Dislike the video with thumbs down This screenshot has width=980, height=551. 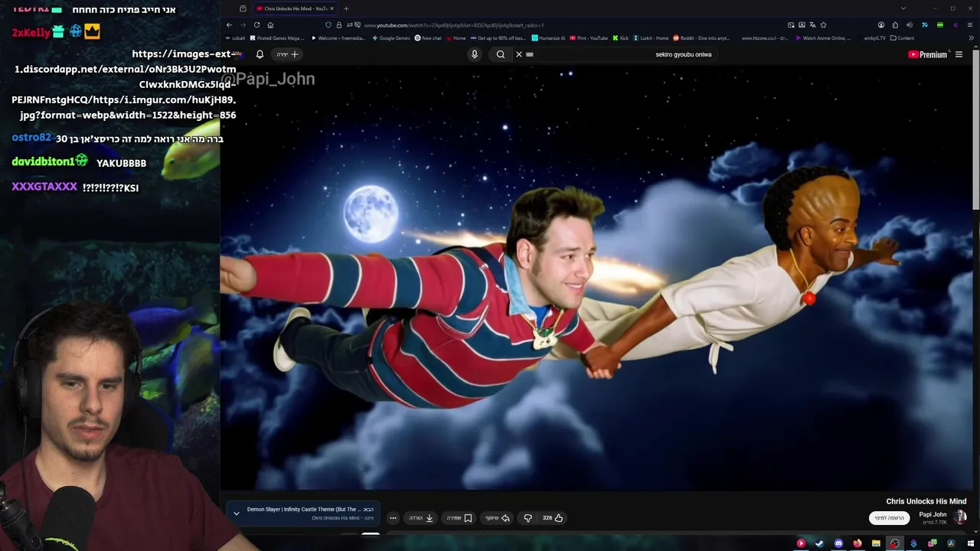528,518
